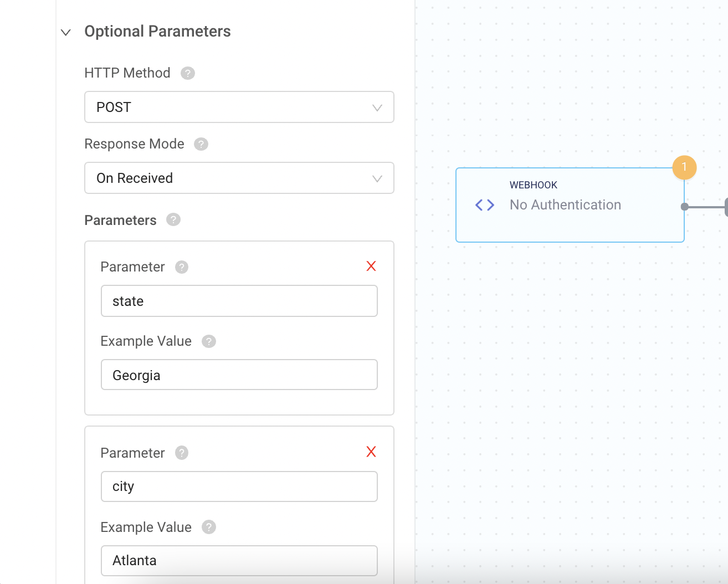The image size is (728, 584).
Task: Click help icon next to HTTP Method
Action: (x=188, y=73)
